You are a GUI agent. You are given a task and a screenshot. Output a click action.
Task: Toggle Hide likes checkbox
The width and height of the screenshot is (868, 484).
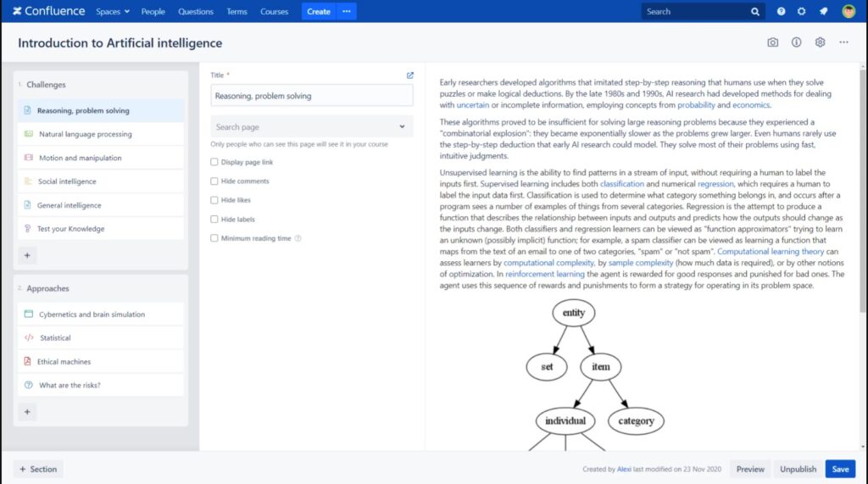[214, 200]
